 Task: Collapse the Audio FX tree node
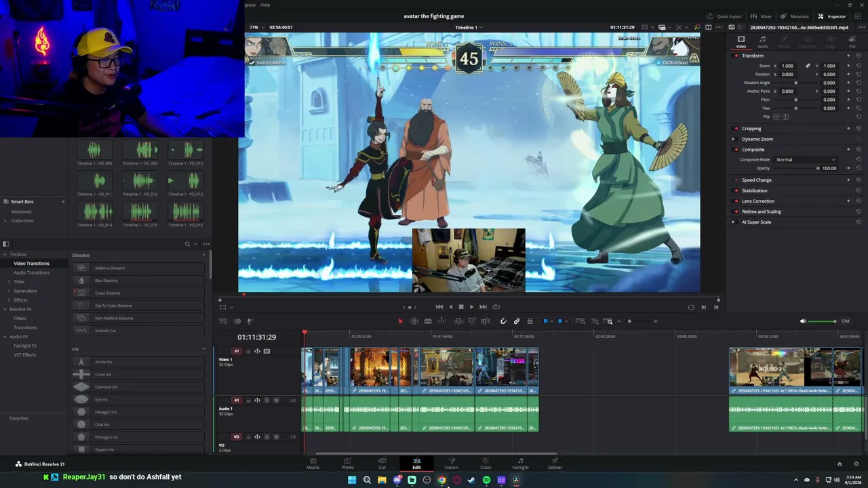(x=5, y=337)
